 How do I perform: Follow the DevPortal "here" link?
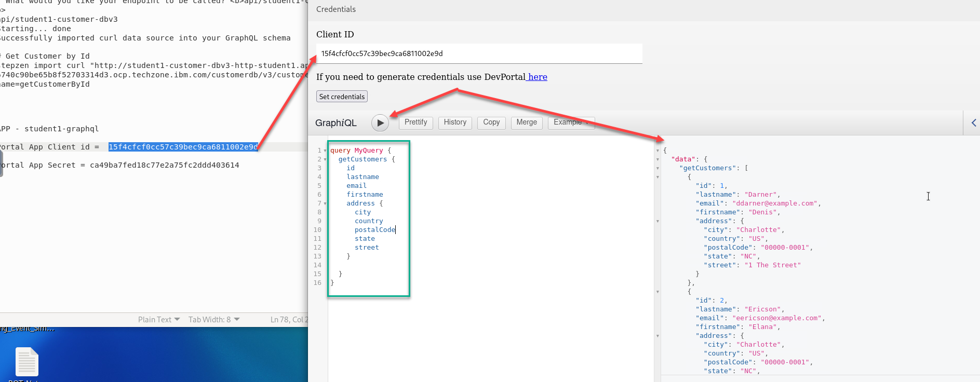point(538,77)
